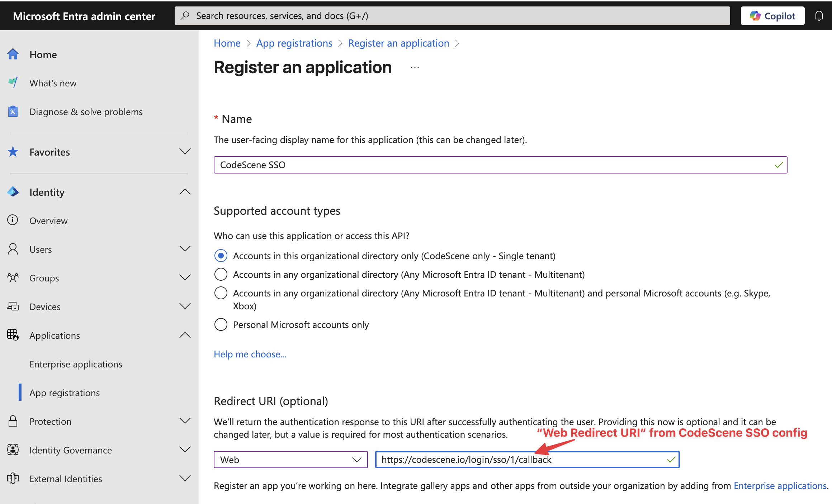Open App registrations in sidebar
Screen dimensions: 832x504
65,393
